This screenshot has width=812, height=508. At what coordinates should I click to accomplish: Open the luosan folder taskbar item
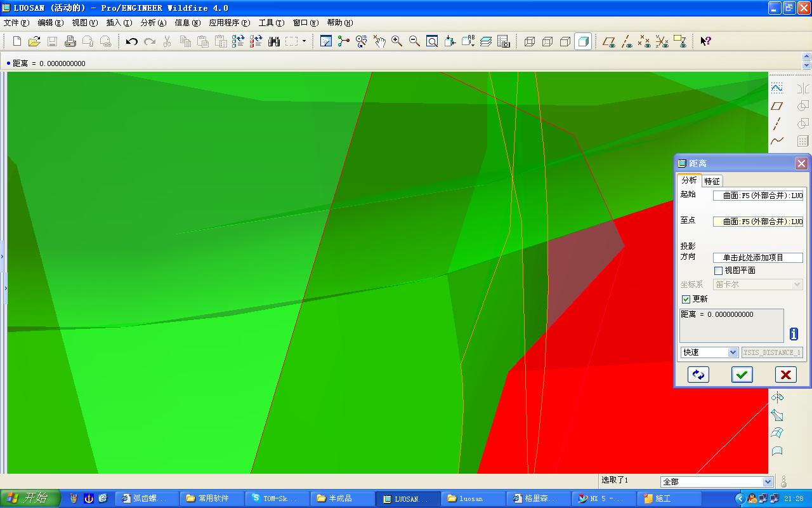coord(472,498)
